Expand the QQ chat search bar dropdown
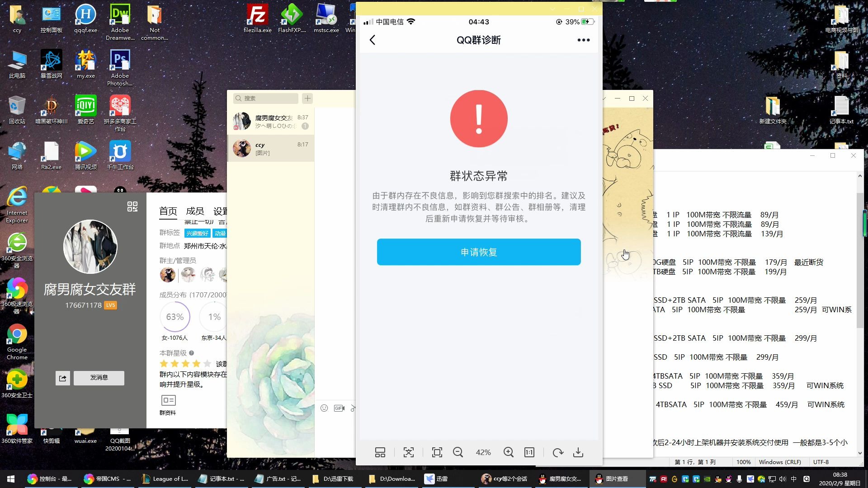Screen dimensions: 868x488 (308, 99)
